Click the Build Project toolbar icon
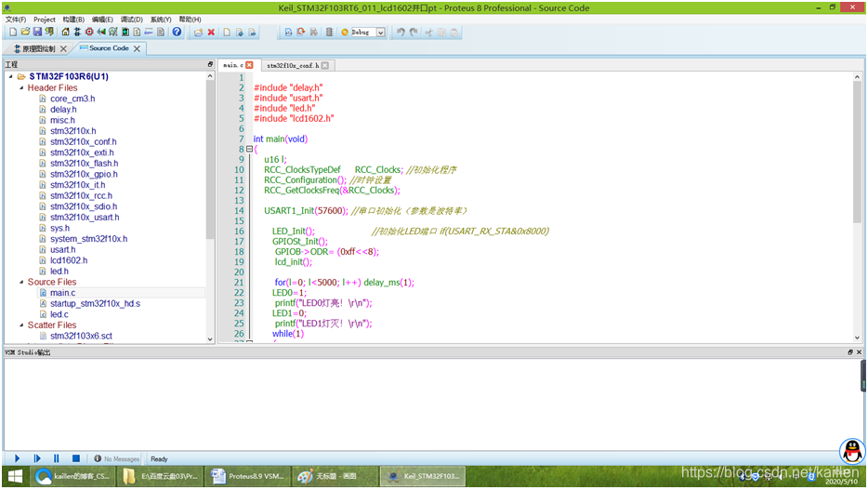 pyautogui.click(x=288, y=33)
